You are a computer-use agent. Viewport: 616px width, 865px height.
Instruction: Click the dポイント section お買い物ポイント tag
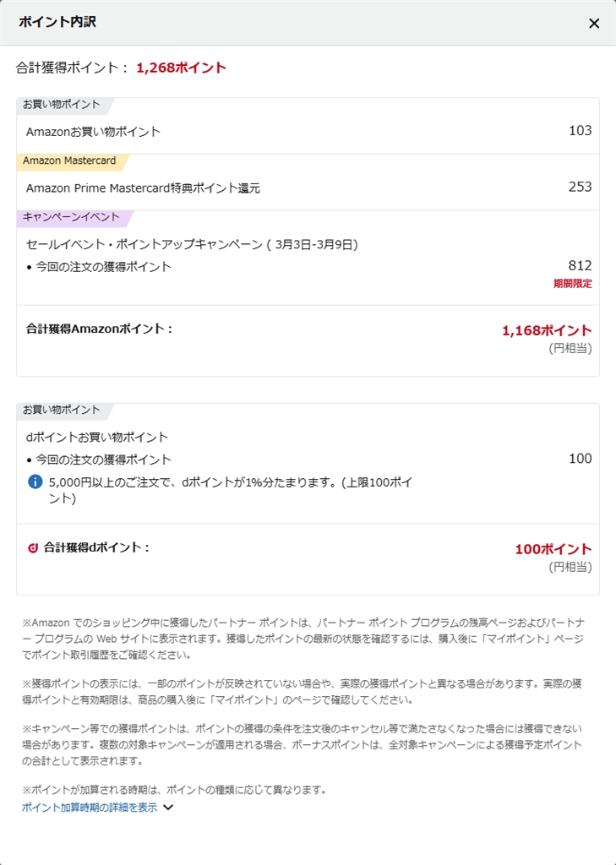tap(61, 410)
